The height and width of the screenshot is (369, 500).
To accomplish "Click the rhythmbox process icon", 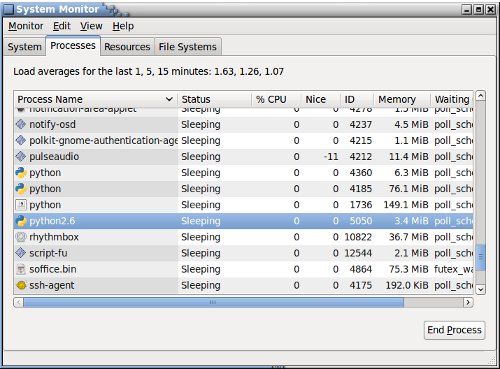I will 21,237.
